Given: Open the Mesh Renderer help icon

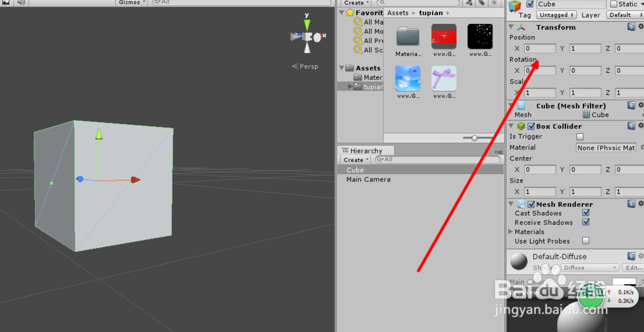Looking at the screenshot, I should pos(631,204).
